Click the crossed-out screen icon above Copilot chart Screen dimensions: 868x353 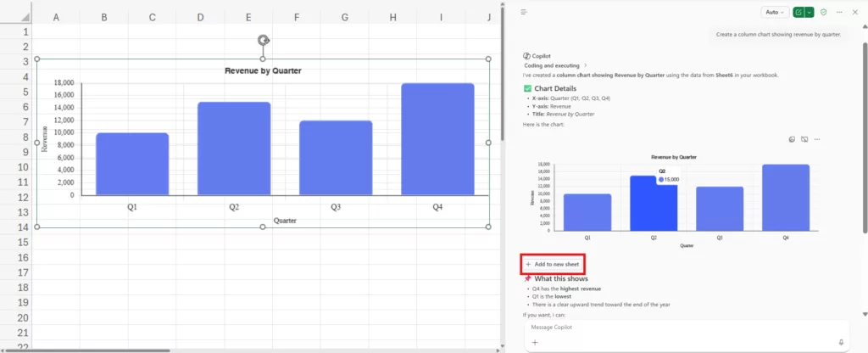click(x=804, y=139)
